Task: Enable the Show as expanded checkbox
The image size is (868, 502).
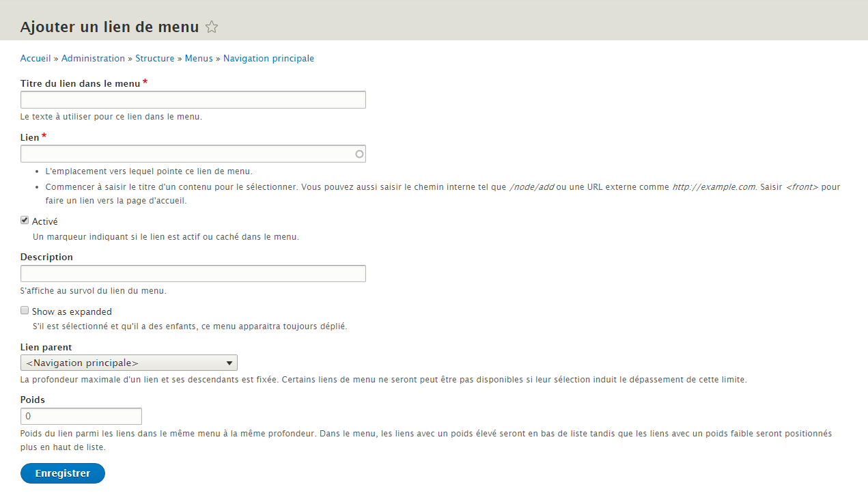Action: pos(25,311)
